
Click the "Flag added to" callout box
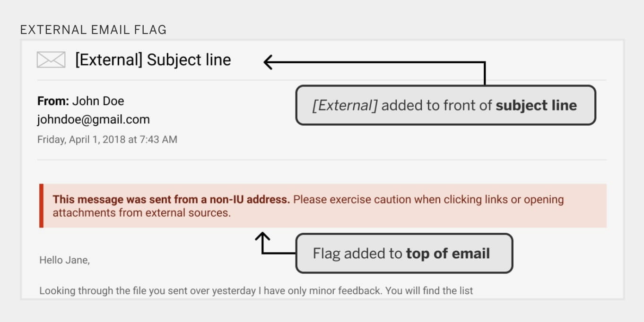pyautogui.click(x=357, y=254)
